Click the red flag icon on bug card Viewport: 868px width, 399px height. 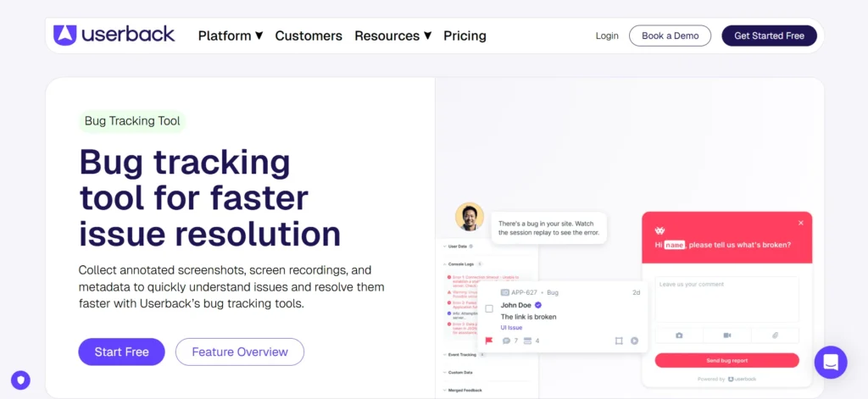pyautogui.click(x=489, y=341)
